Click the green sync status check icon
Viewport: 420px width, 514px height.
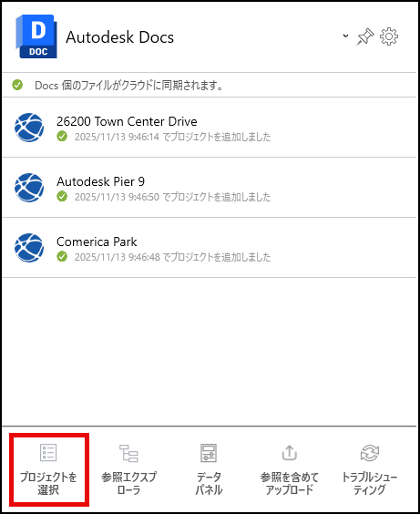17,85
